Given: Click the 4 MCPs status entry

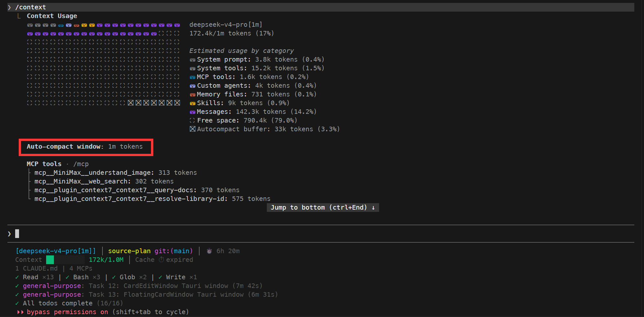Looking at the screenshot, I should (81, 268).
